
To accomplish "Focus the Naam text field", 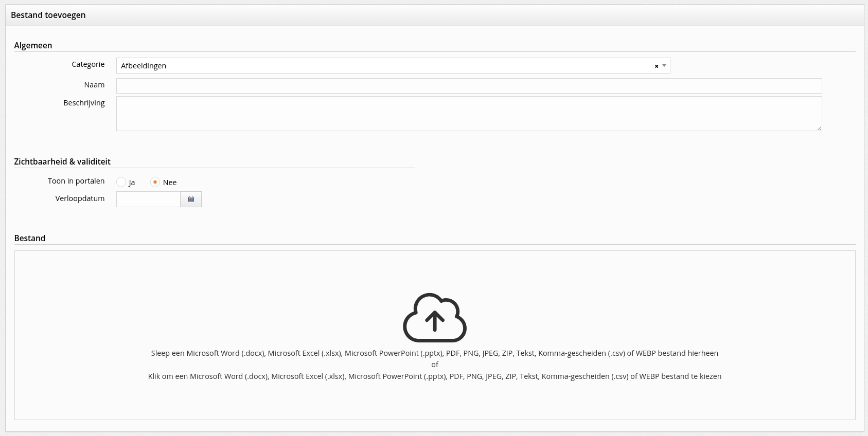I will tap(468, 86).
